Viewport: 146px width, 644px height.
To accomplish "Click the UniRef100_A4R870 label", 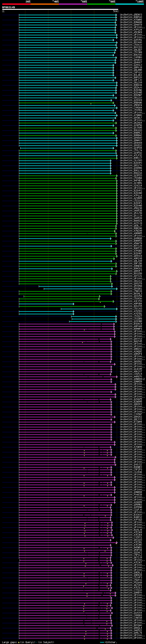I will click(x=131, y=377).
